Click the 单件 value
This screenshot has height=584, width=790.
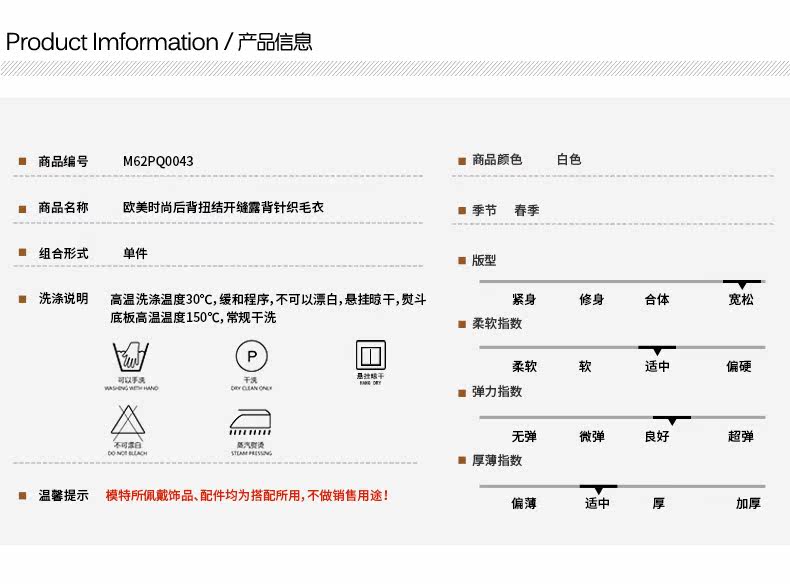point(135,253)
